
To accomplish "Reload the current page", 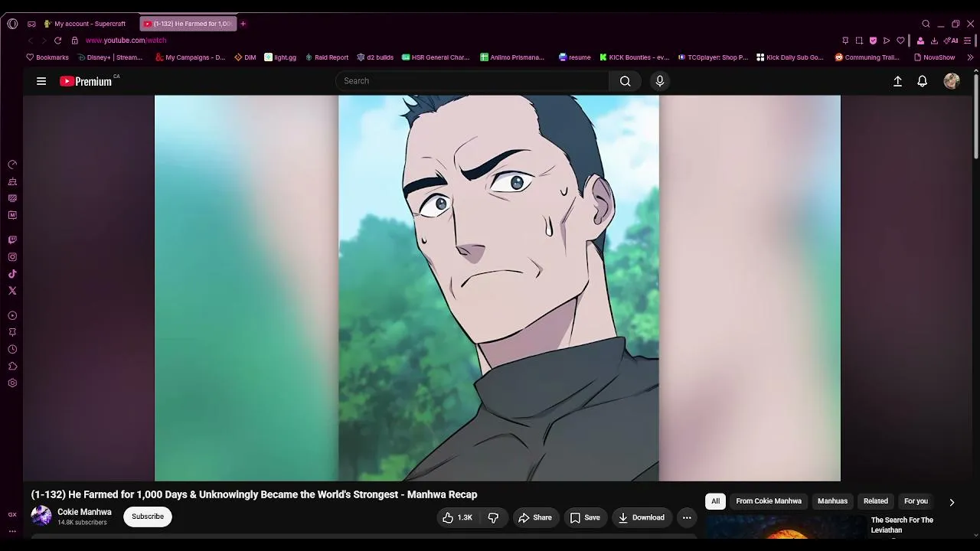I will coord(57,41).
